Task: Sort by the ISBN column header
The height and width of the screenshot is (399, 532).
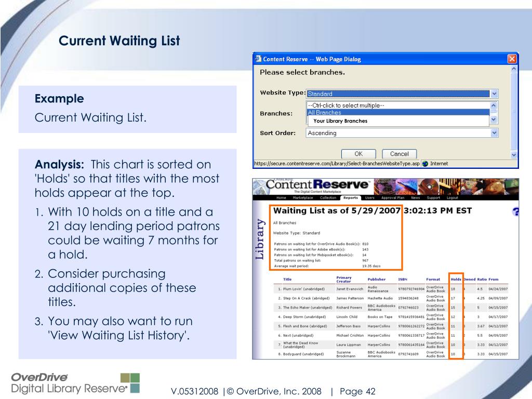Action: tap(403, 279)
